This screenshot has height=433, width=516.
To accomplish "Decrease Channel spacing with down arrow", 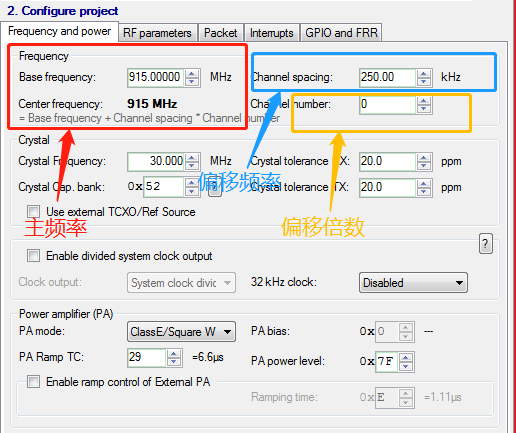I will tap(424, 82).
